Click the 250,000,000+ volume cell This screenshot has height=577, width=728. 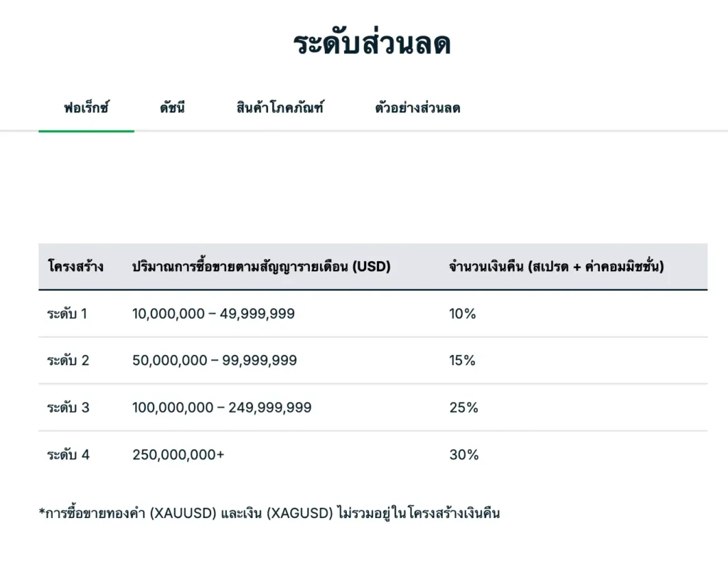click(x=178, y=455)
